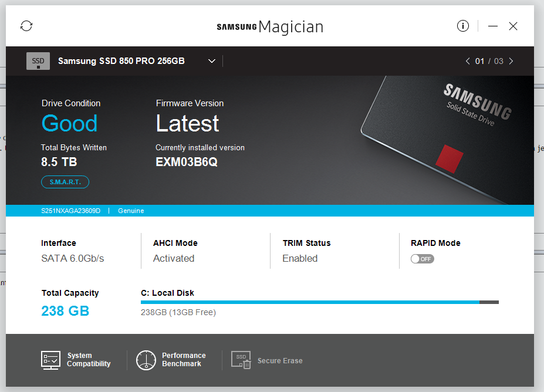The height and width of the screenshot is (392, 544).
Task: Close the Samsung Magician window
Action: [x=513, y=26]
